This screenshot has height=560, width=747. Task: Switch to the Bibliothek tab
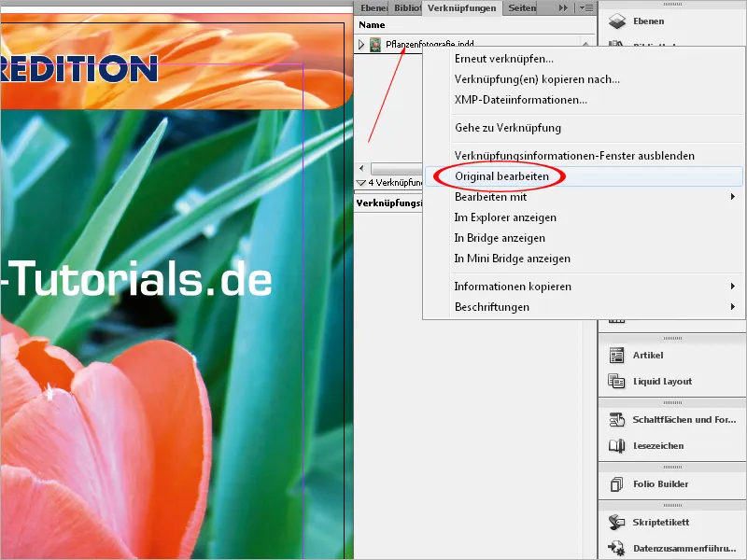pos(407,8)
